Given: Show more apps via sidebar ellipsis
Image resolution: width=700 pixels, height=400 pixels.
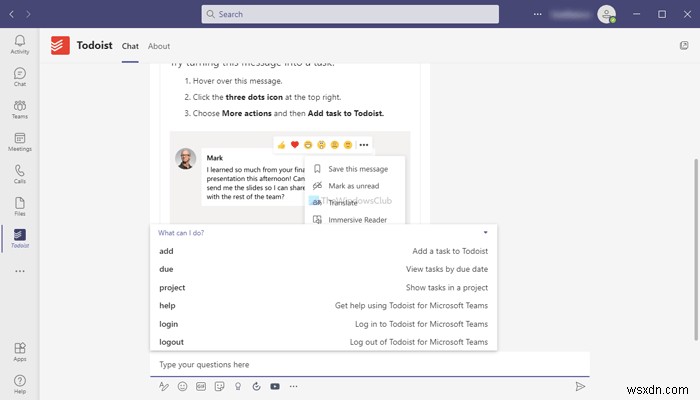Looking at the screenshot, I should [x=20, y=271].
